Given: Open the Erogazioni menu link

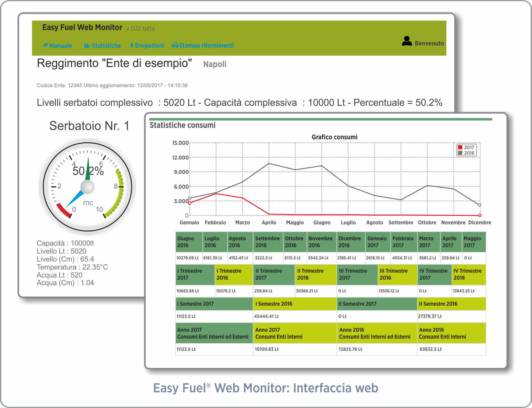Looking at the screenshot, I should 149,45.
